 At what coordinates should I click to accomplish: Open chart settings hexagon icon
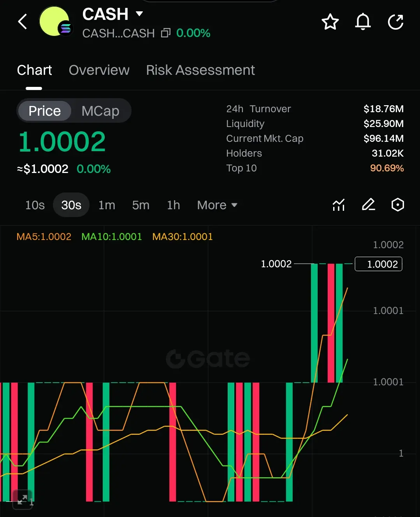[397, 205]
